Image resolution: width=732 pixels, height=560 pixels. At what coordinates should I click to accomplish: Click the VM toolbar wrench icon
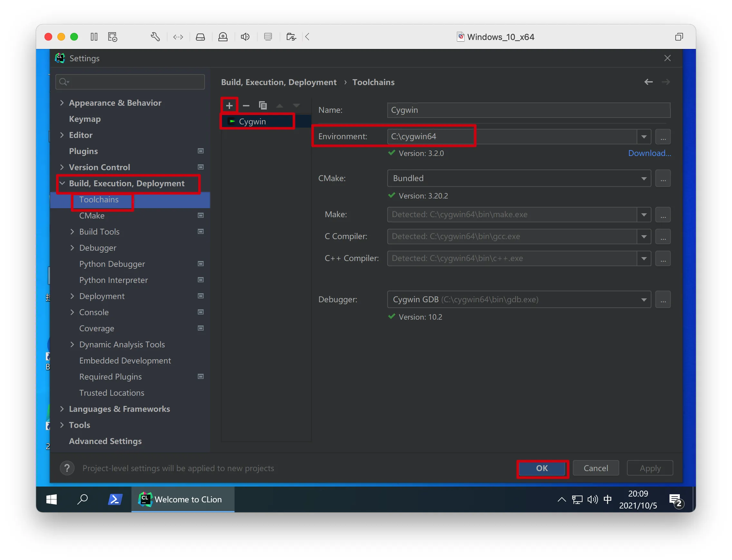point(155,37)
